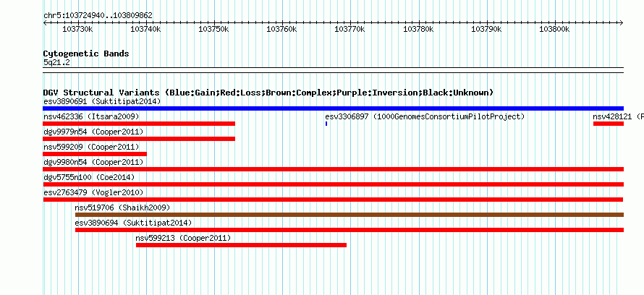Click the 103750k ruler tick label
This screenshot has width=644, height=295.
pos(214,29)
